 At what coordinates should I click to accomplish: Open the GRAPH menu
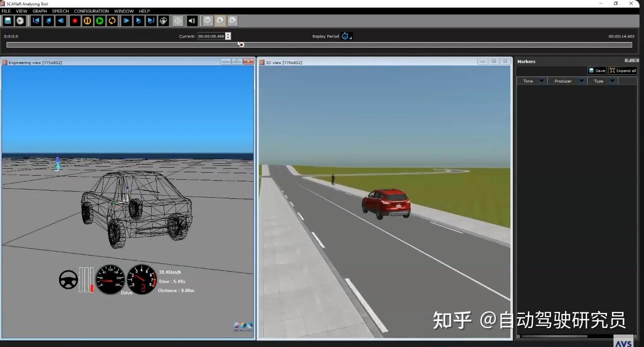(40, 11)
